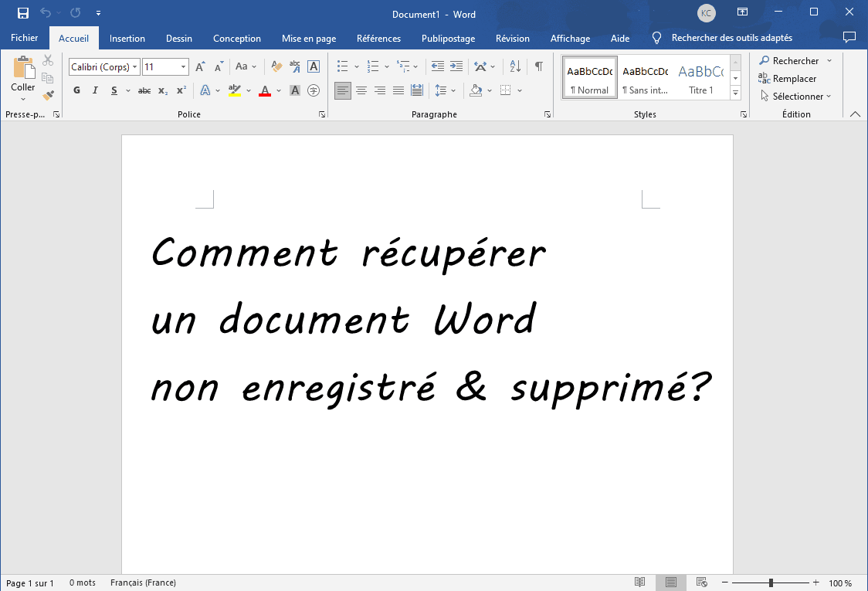Viewport: 868px width, 591px height.
Task: Click the Copy icon
Action: (x=48, y=78)
